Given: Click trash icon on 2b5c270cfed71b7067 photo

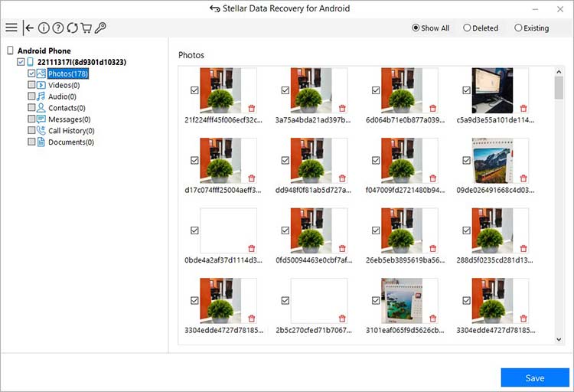Looking at the screenshot, I should [x=342, y=318].
